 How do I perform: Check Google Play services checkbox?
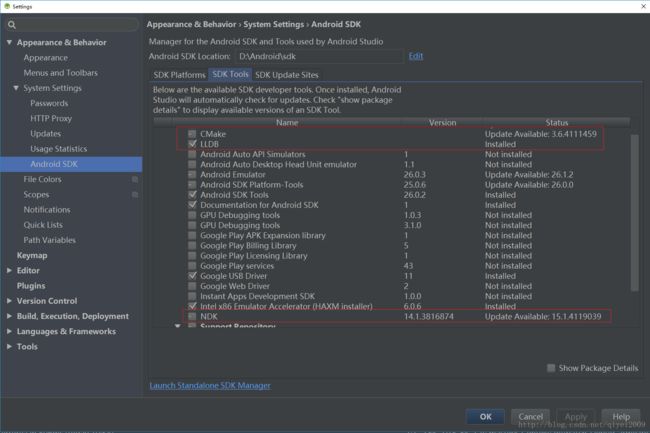(192, 266)
